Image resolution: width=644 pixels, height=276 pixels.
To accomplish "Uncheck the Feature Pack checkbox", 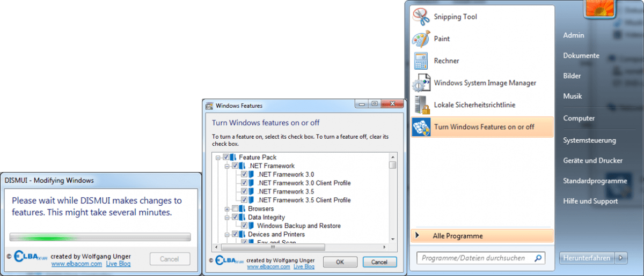I will click(x=226, y=157).
